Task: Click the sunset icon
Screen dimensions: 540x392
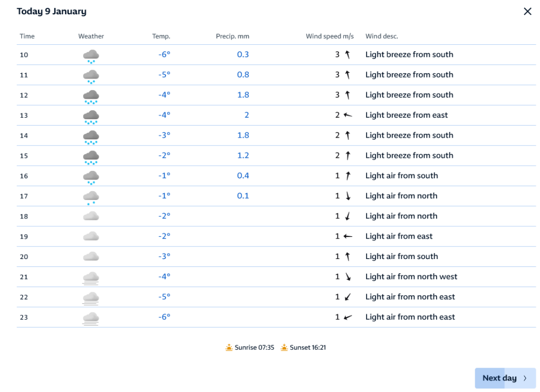Action: [x=284, y=348]
